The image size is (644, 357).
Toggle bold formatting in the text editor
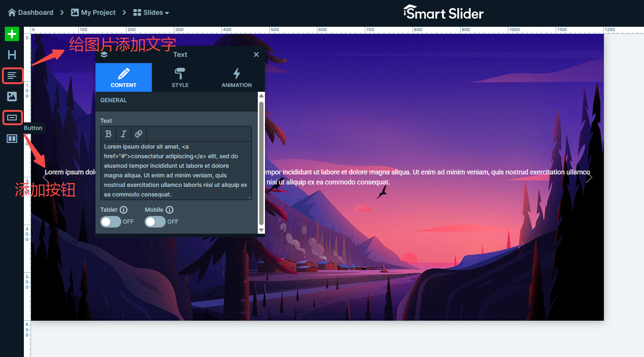(x=108, y=133)
